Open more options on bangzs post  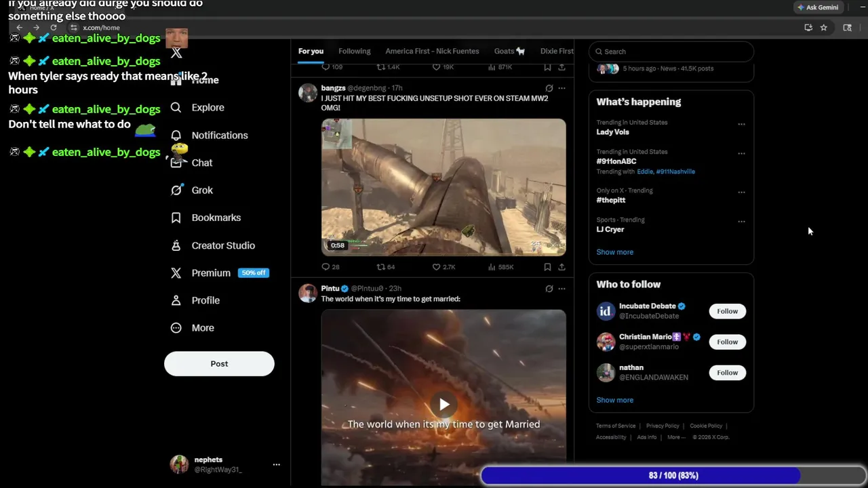point(561,88)
